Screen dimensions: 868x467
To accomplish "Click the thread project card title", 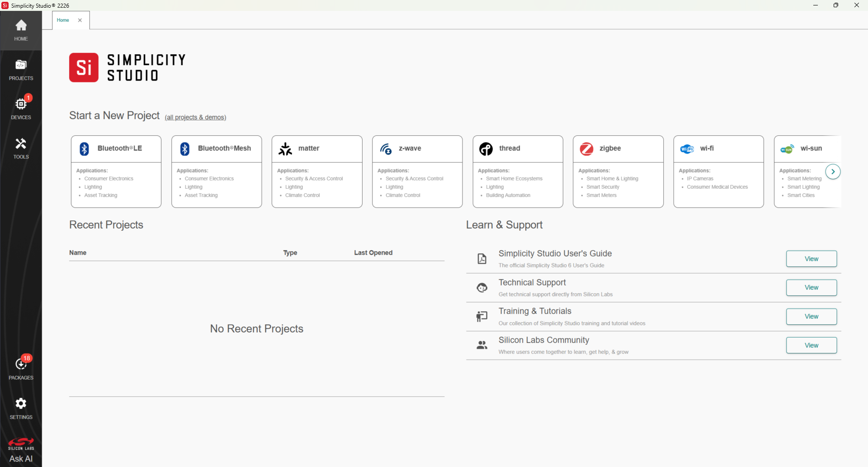I will pyautogui.click(x=509, y=148).
